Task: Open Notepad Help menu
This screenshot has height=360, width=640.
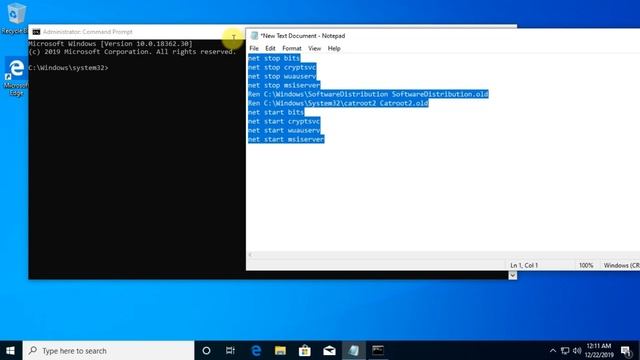Action: point(334,48)
